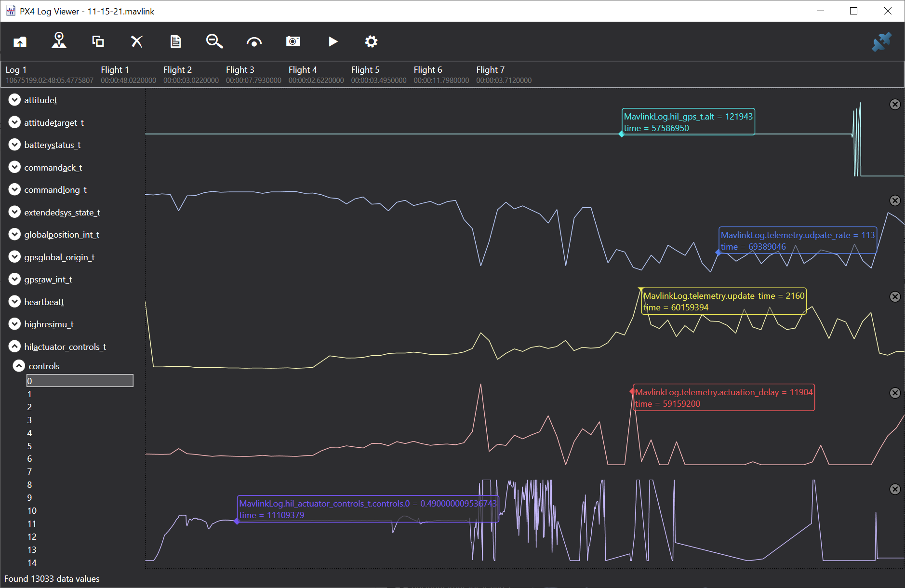Screen dimensions: 905x588
Task: Toggle the MAVLink connection icon
Action: [x=882, y=41]
